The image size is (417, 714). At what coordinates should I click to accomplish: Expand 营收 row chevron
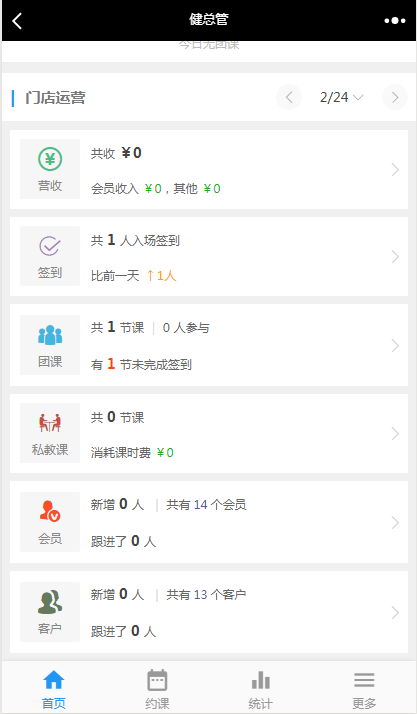tap(395, 170)
